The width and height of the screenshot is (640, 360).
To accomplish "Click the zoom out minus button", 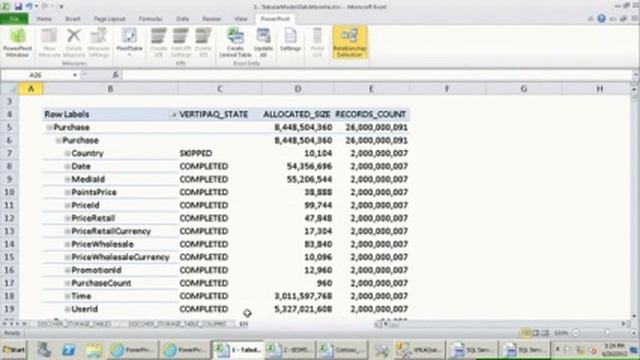I will click(576, 333).
